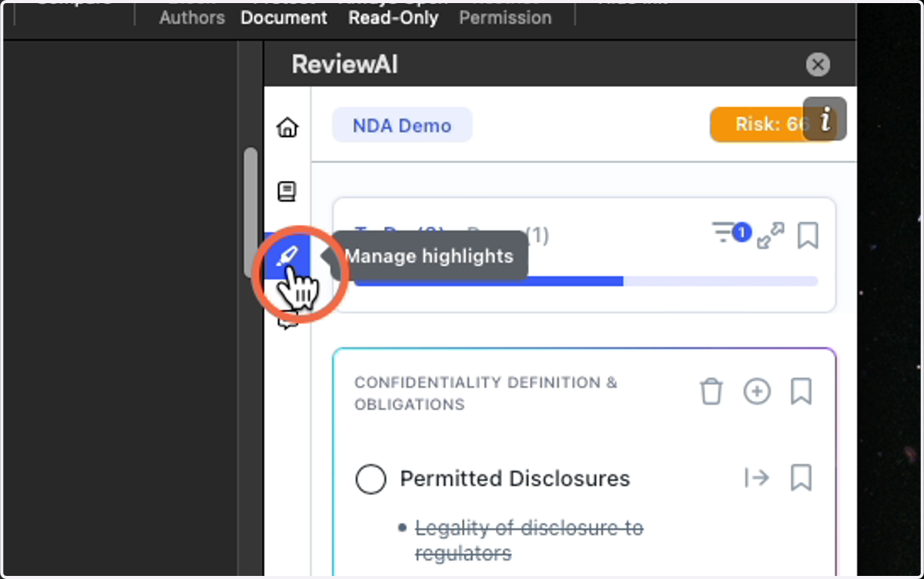Viewport: 924px width, 579px height.
Task: Close the ReviewAI panel
Action: click(818, 65)
